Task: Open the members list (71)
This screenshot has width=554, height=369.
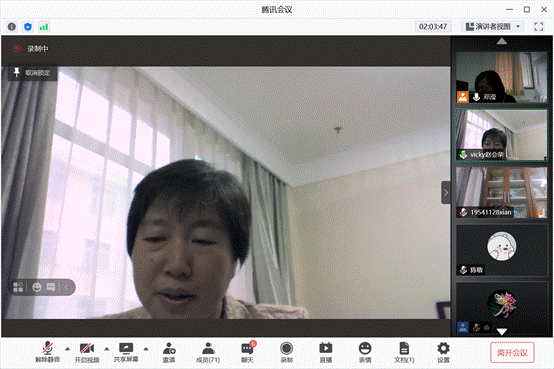Action: tap(208, 352)
